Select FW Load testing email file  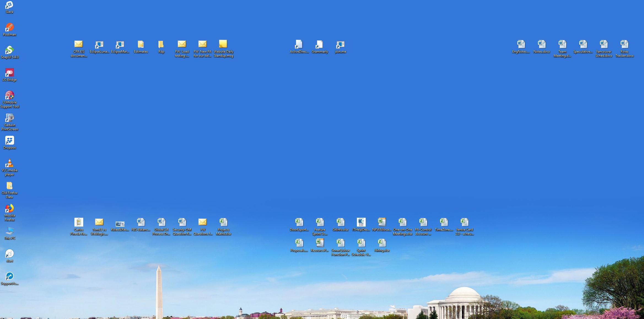tap(182, 49)
